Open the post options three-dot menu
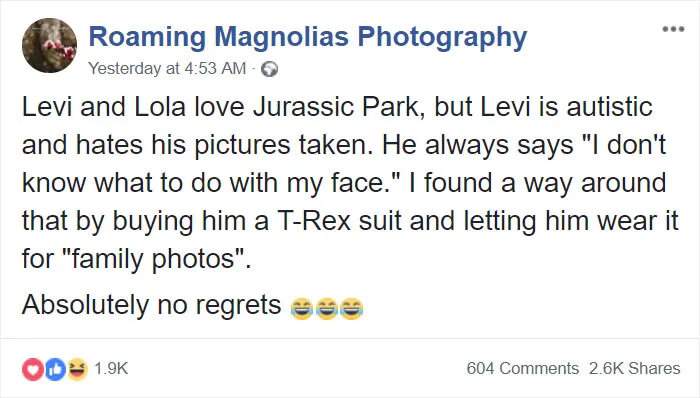 tap(673, 29)
